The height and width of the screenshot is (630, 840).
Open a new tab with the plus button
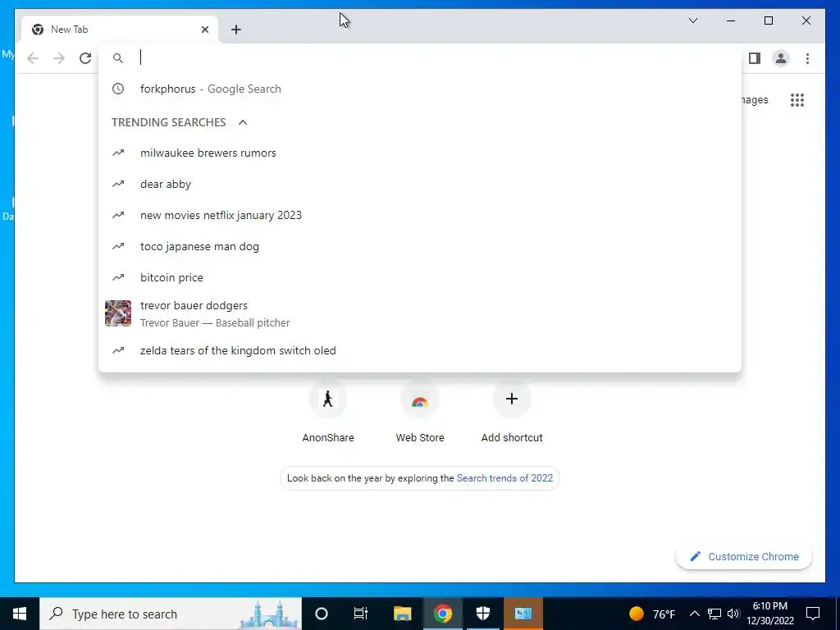[x=236, y=30]
